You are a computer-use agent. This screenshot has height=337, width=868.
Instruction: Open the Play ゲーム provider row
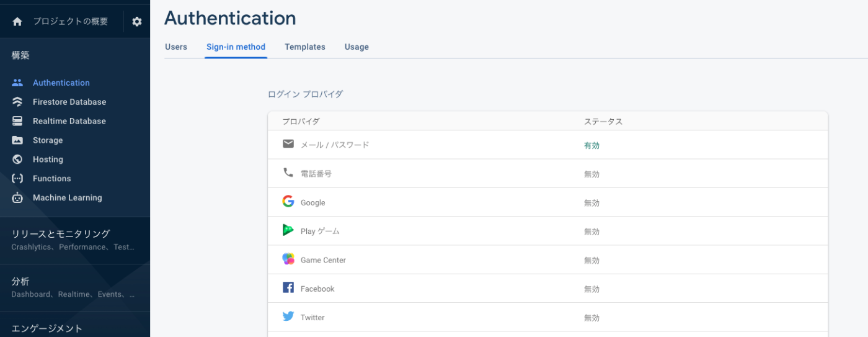(x=547, y=231)
